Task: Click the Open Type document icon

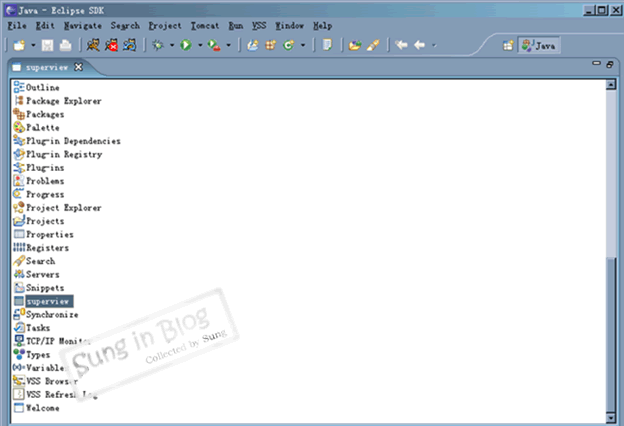Action: click(x=327, y=45)
